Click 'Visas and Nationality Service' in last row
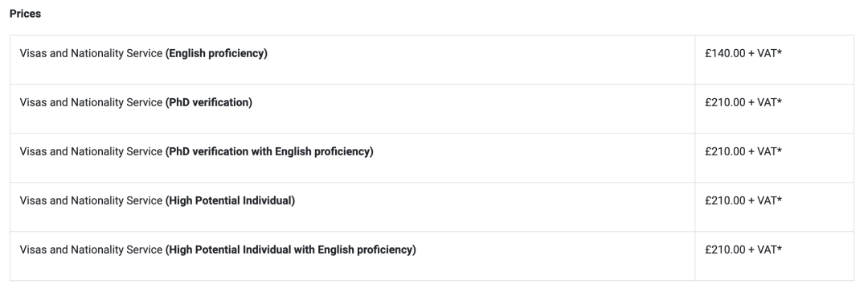Image resolution: width=868 pixels, height=293 pixels. tap(91, 250)
